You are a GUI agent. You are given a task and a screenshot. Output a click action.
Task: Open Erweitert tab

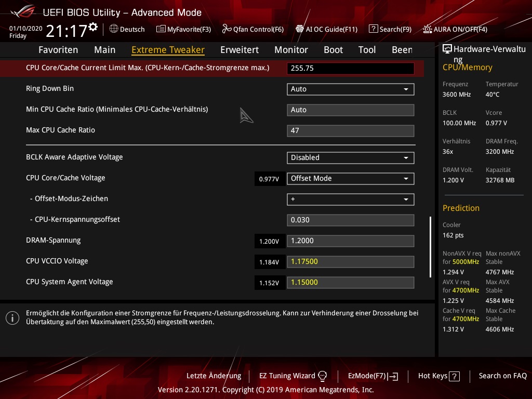240,50
